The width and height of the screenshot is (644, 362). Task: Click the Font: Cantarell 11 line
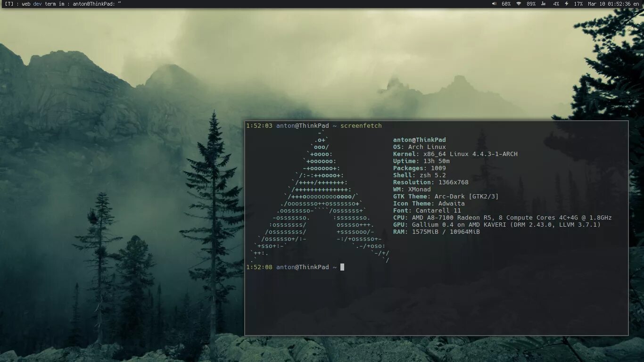(427, 211)
